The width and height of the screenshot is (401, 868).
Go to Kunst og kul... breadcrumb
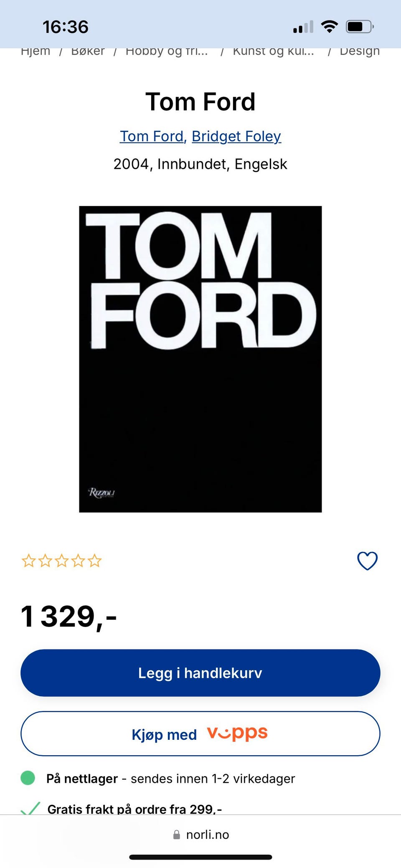point(274,51)
